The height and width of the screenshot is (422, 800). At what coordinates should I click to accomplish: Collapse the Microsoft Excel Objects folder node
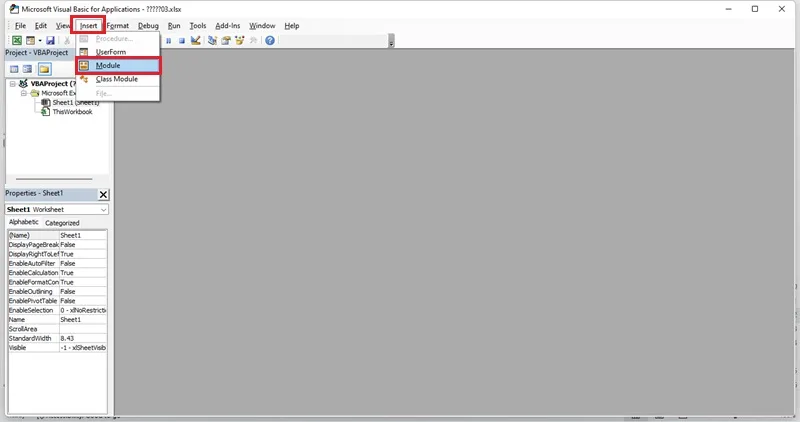[x=23, y=93]
